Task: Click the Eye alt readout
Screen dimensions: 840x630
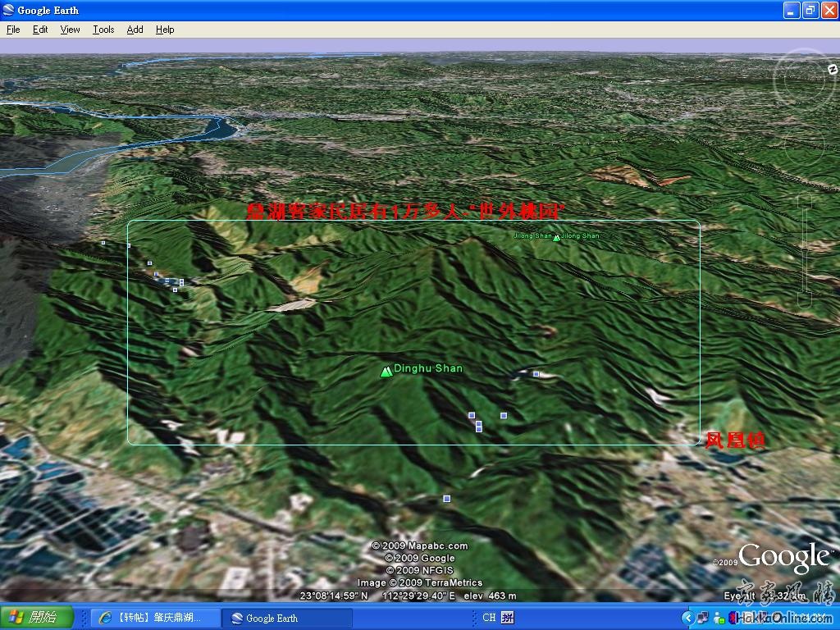Action: 765,596
